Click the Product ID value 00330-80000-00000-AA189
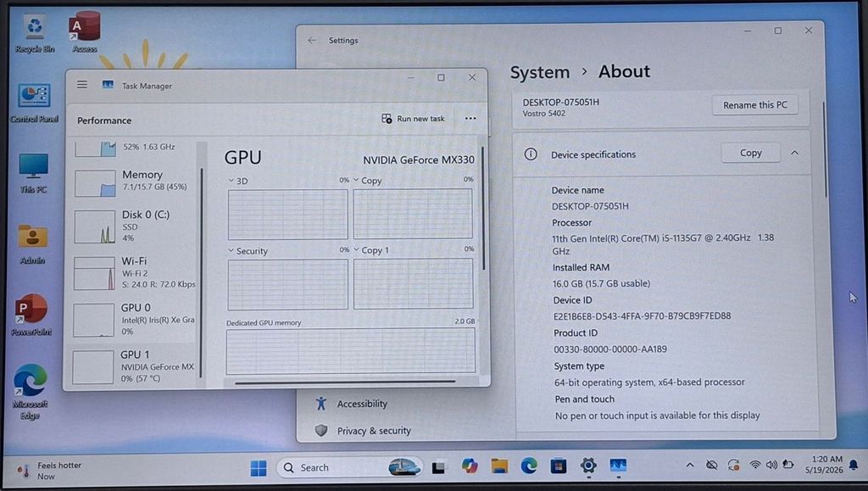This screenshot has height=491, width=868. coord(610,349)
